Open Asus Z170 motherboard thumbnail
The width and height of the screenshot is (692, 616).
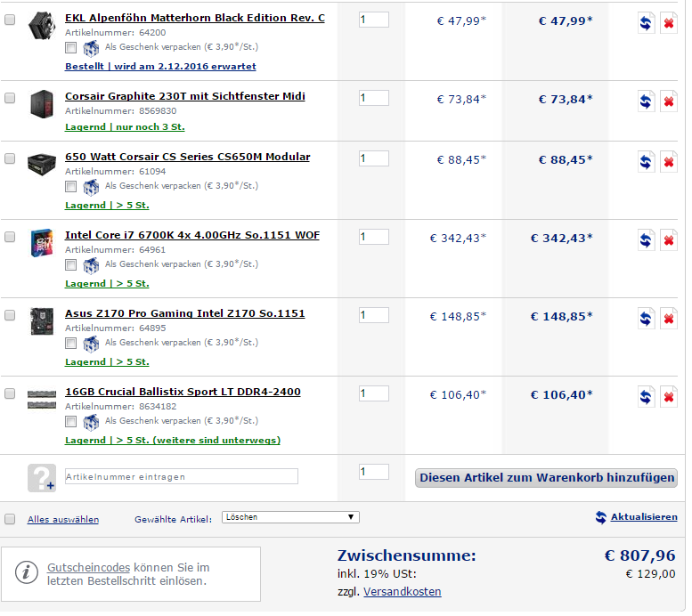click(x=42, y=321)
